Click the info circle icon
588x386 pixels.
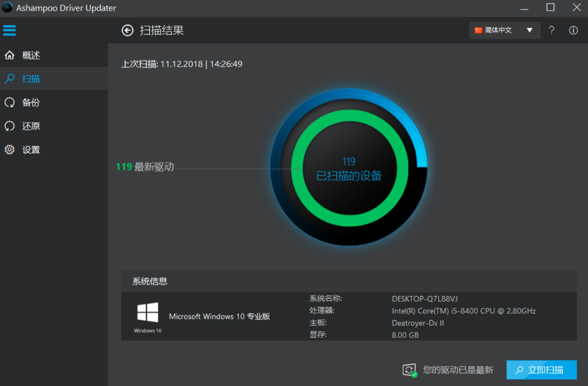coord(573,30)
